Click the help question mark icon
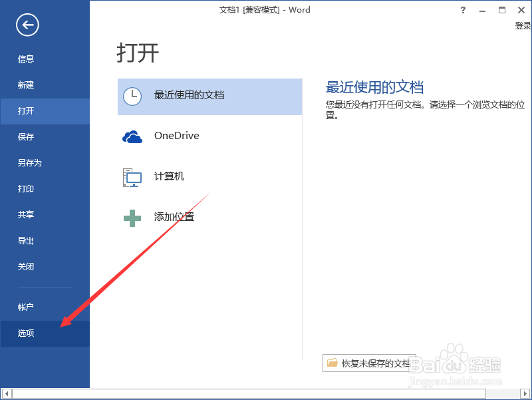 pos(463,10)
